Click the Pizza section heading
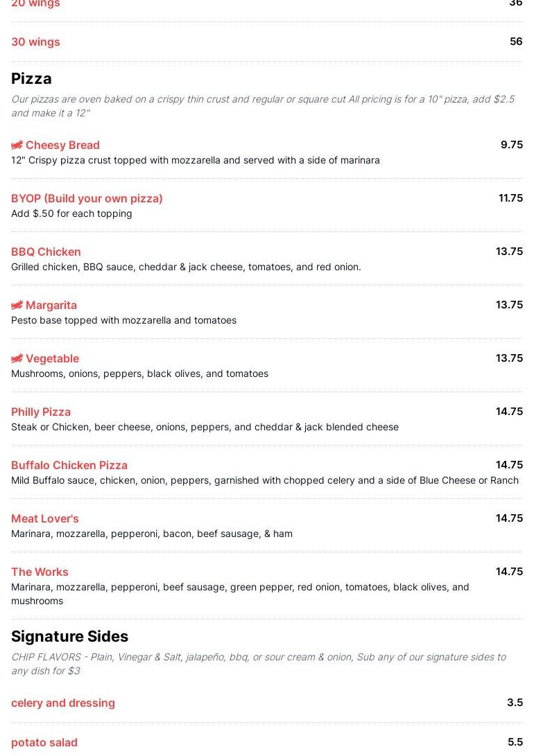This screenshot has width=534, height=756. 31,79
